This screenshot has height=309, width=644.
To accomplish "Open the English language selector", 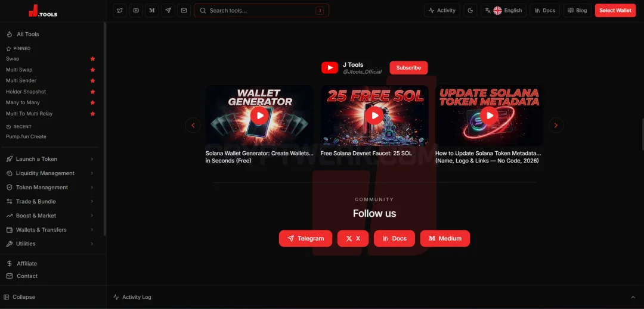I will point(503,10).
